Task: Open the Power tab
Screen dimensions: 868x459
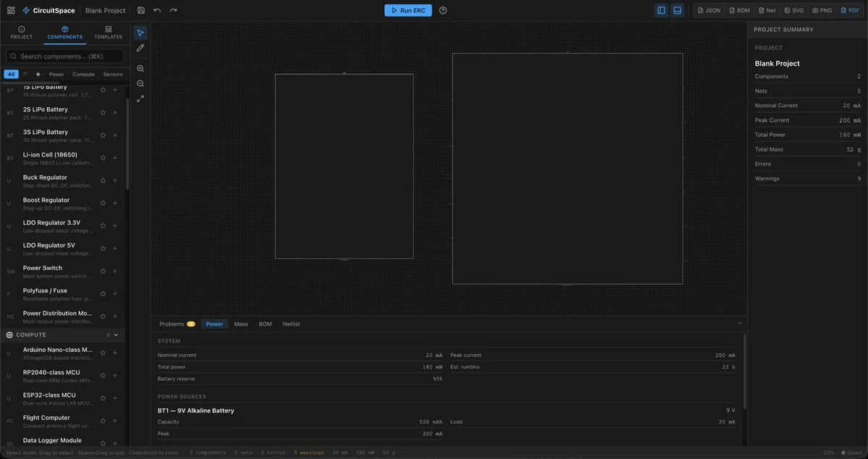Action: 215,324
